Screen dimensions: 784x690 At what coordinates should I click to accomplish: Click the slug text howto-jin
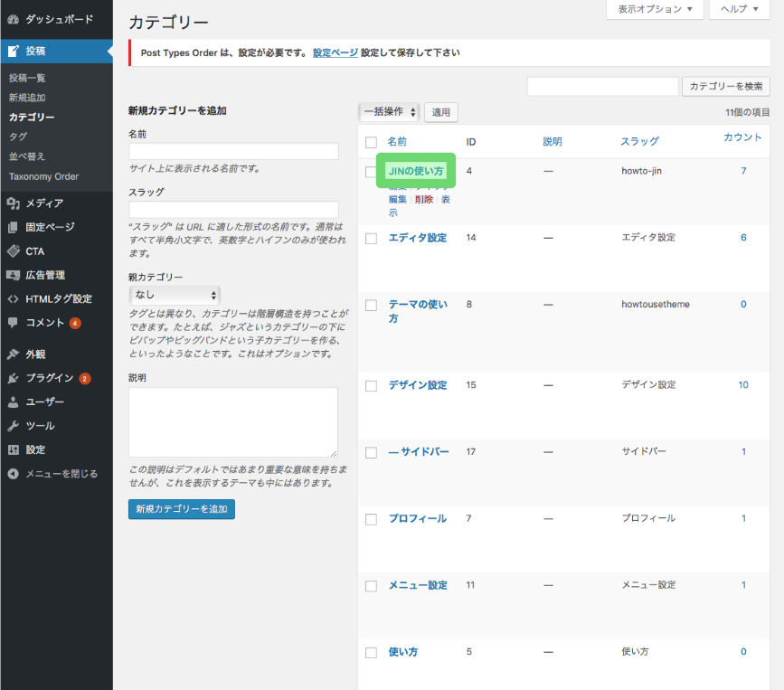pyautogui.click(x=641, y=171)
